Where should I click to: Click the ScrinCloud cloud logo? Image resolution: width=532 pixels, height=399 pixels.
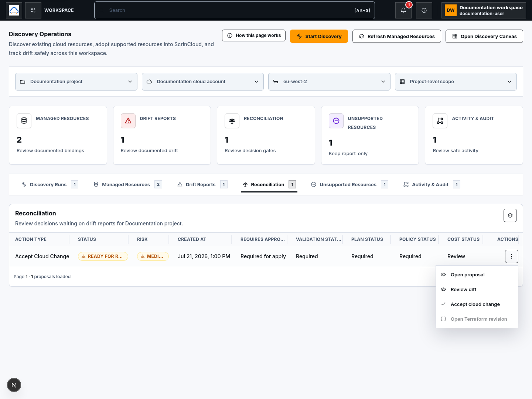click(x=14, y=10)
